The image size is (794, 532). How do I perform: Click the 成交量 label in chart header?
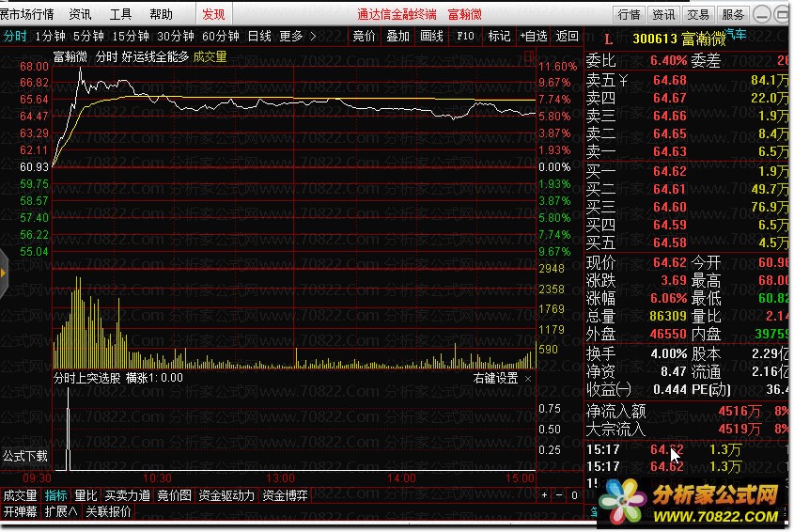pyautogui.click(x=210, y=56)
